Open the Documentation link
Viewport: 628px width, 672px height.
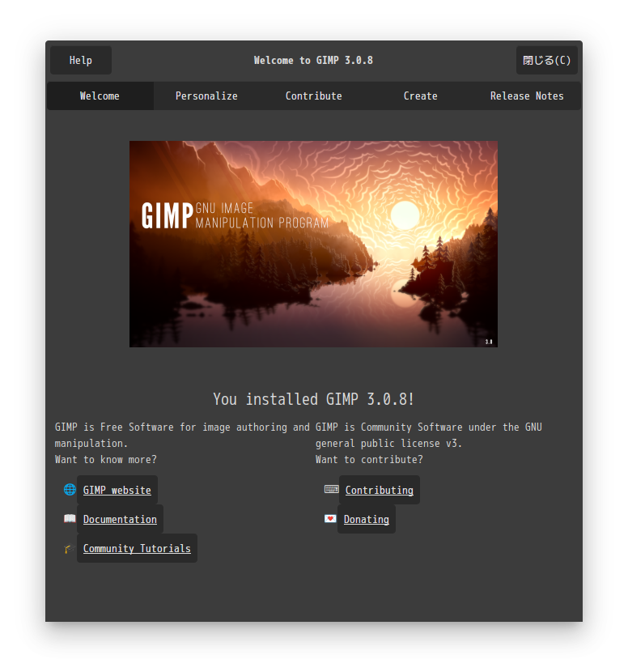120,519
